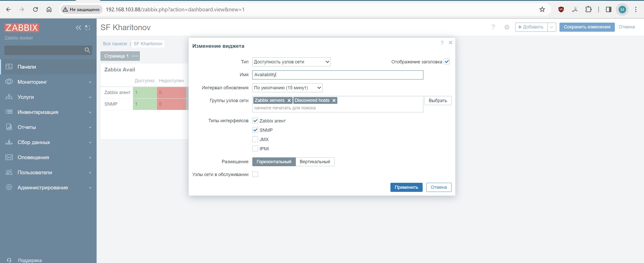Remove the Discovered hosts group tag

334,101
